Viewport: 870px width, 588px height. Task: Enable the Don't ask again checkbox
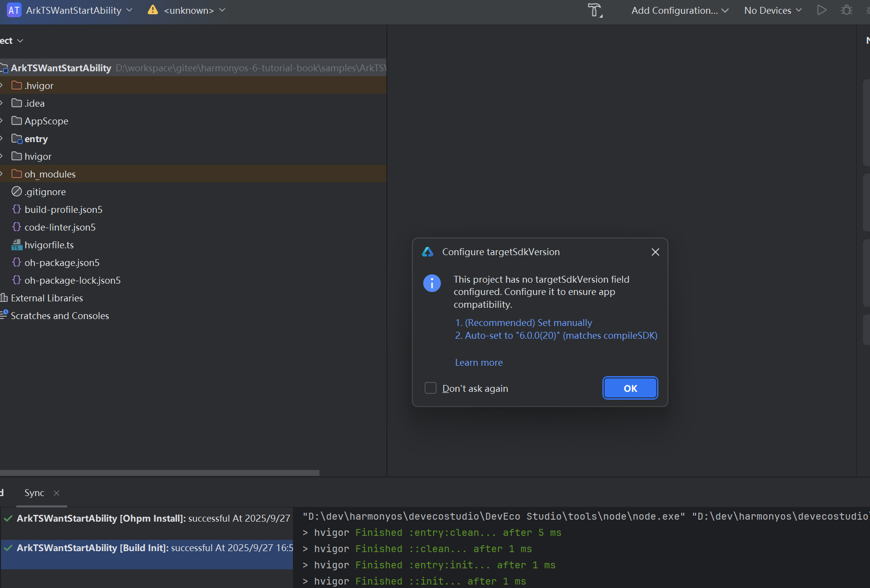[431, 388]
